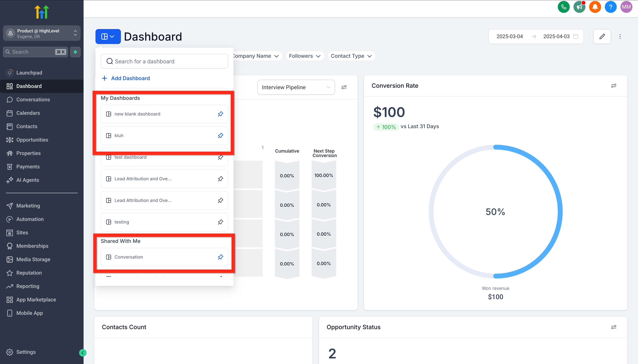Click the blue help question mark icon

[610, 7]
